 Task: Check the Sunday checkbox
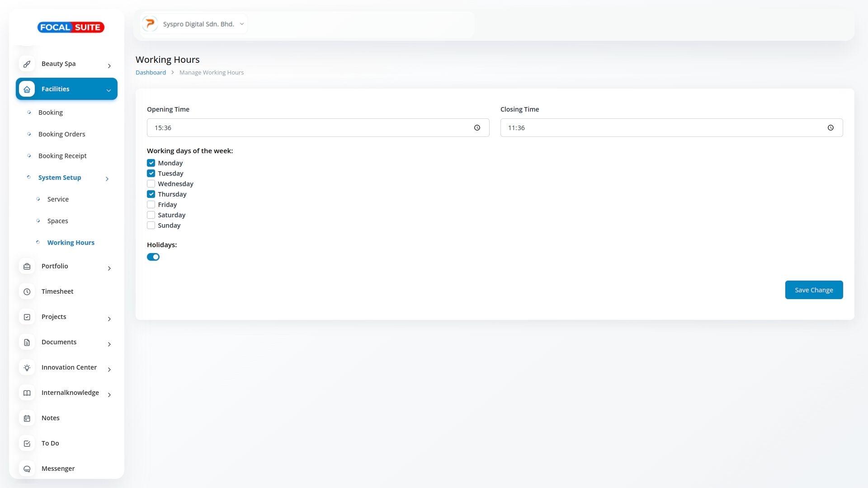point(151,225)
